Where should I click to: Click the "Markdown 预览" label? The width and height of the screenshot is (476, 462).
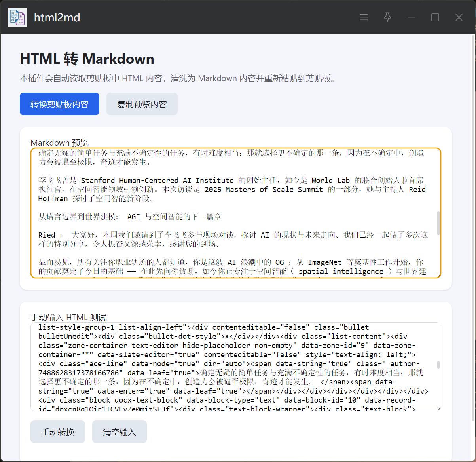(x=59, y=143)
